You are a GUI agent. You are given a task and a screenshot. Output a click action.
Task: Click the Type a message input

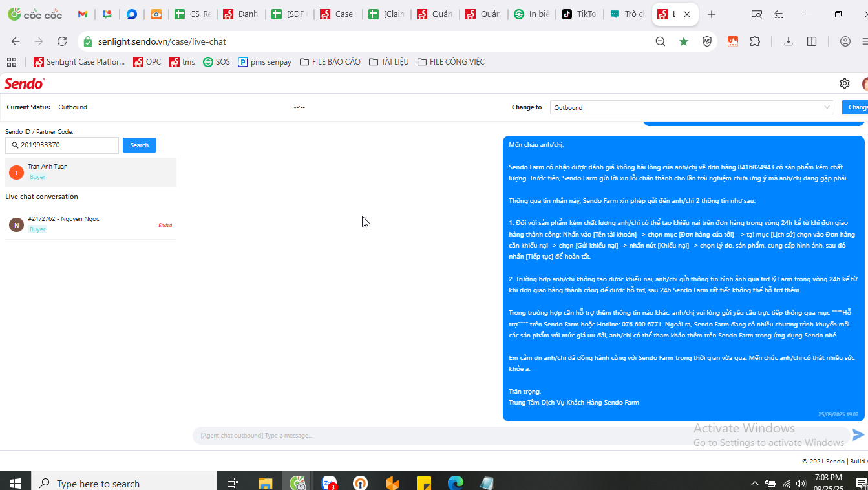point(521,436)
